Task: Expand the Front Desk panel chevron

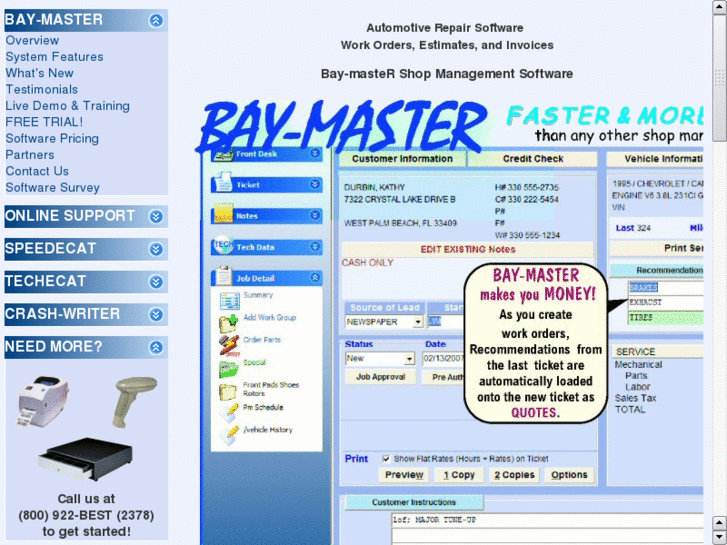Action: tap(315, 153)
